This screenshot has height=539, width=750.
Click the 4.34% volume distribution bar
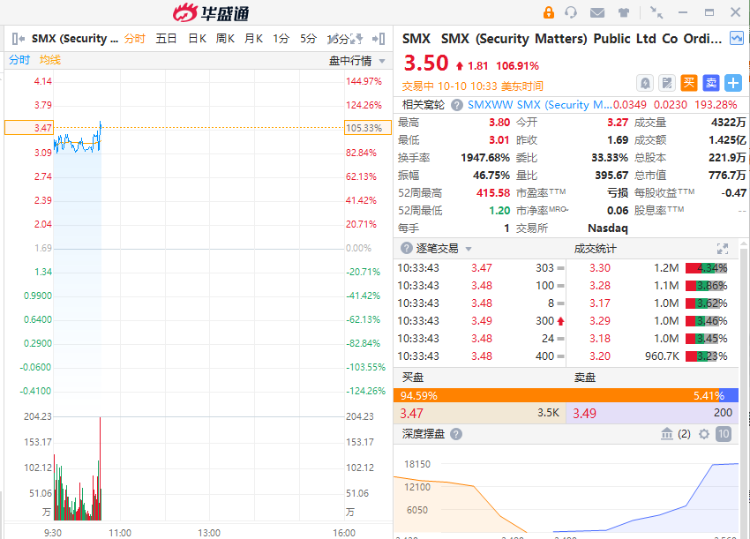tap(706, 268)
